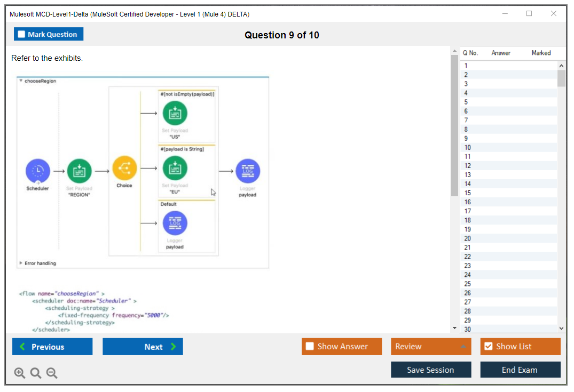The height and width of the screenshot is (392, 574).
Task: Check the Mark Question checkbox
Action: 22,35
